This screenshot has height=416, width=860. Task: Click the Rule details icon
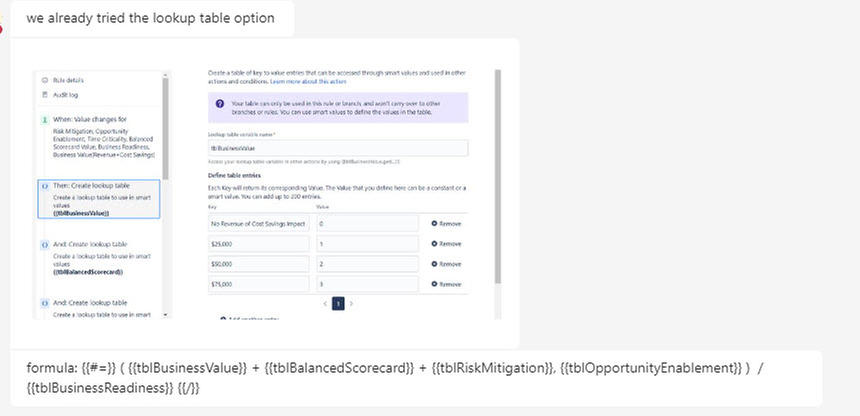tap(45, 80)
